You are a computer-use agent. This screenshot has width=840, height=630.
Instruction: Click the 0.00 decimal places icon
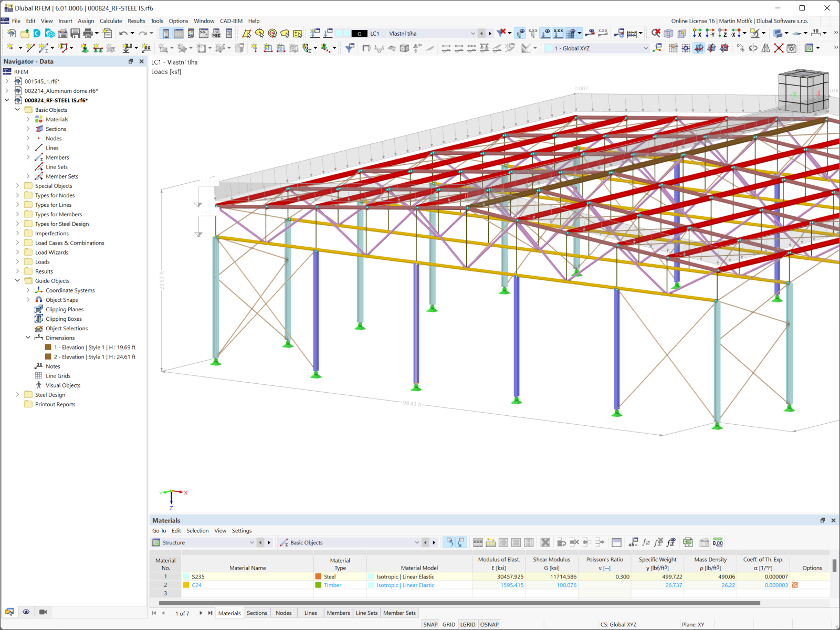point(718,542)
